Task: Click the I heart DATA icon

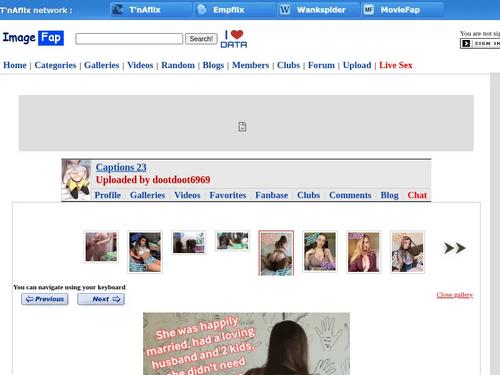Action: (x=234, y=39)
